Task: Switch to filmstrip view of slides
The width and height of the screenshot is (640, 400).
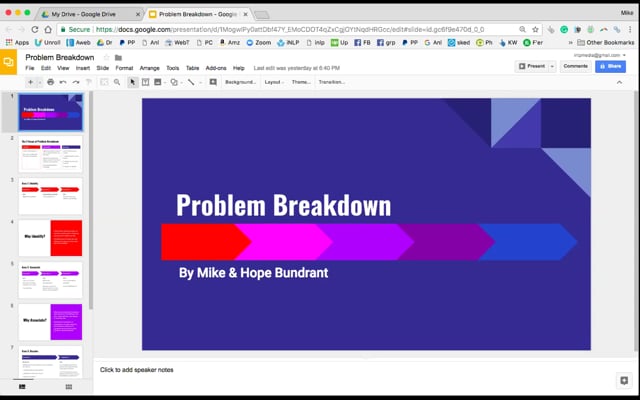Action: (22, 386)
